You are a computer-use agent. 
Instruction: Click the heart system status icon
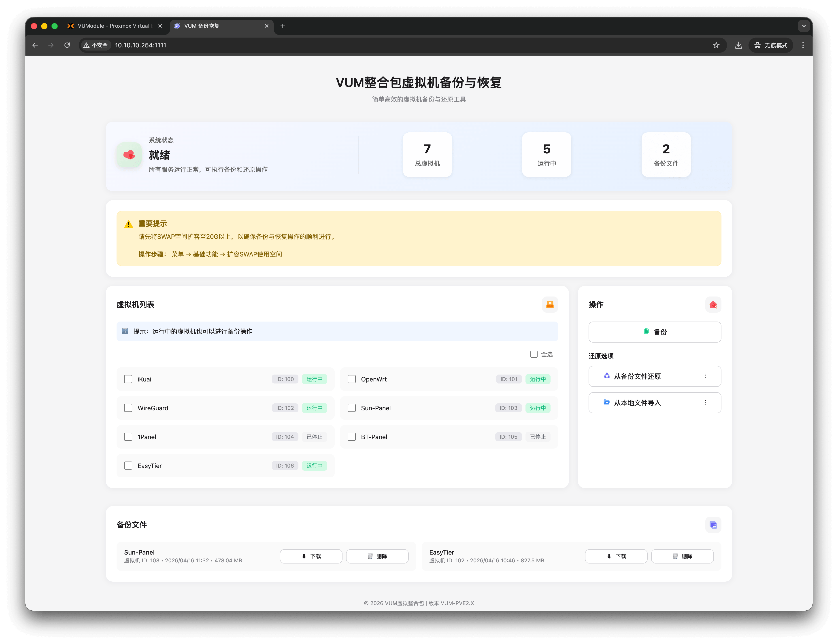[129, 155]
